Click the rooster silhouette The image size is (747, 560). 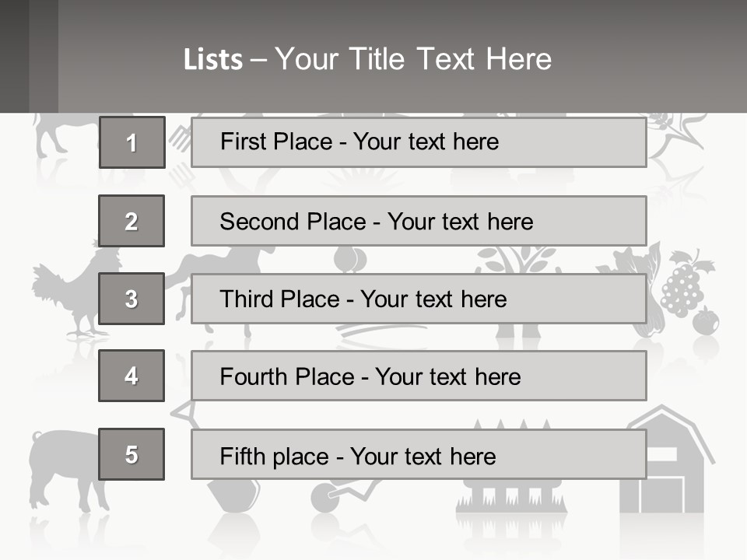click(70, 296)
